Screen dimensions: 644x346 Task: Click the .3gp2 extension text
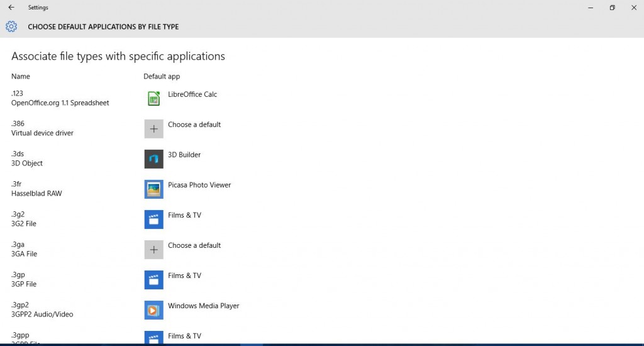click(x=20, y=305)
